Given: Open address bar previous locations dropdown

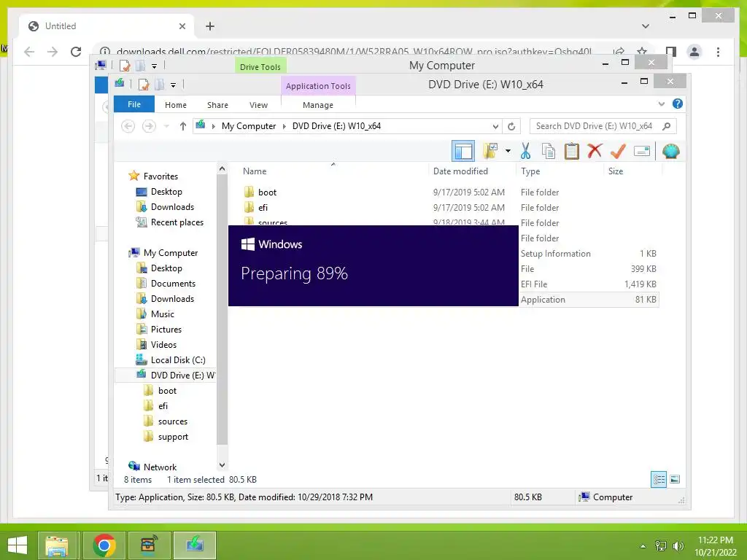Looking at the screenshot, I should click(495, 126).
